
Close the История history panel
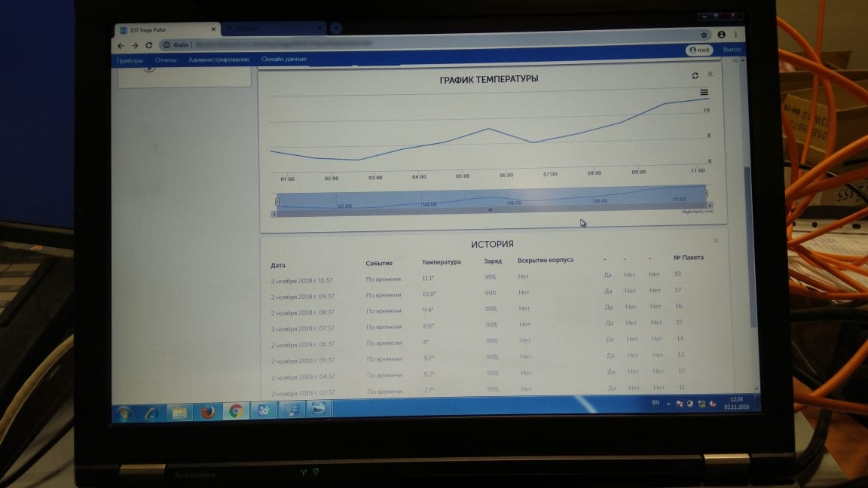(x=716, y=240)
